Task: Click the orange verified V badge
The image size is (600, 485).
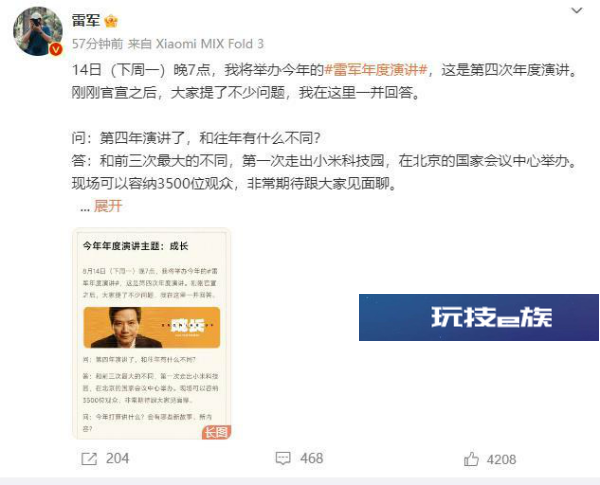Action: click(56, 49)
